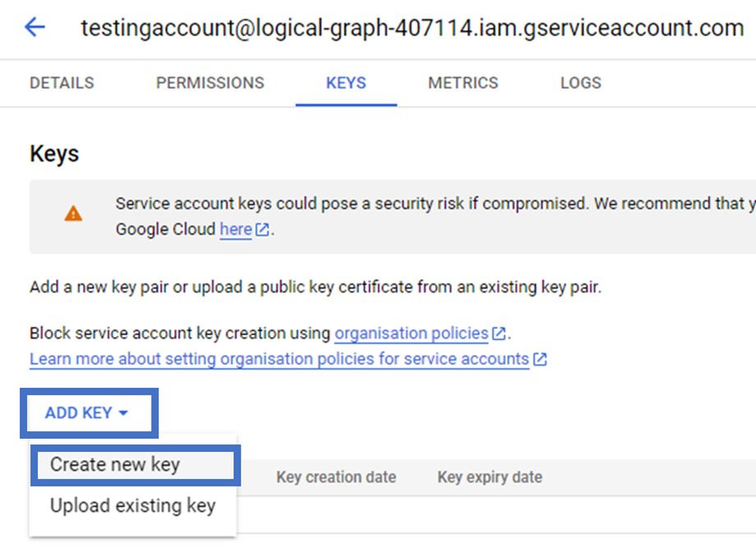Stay on the KEYS tab

345,82
